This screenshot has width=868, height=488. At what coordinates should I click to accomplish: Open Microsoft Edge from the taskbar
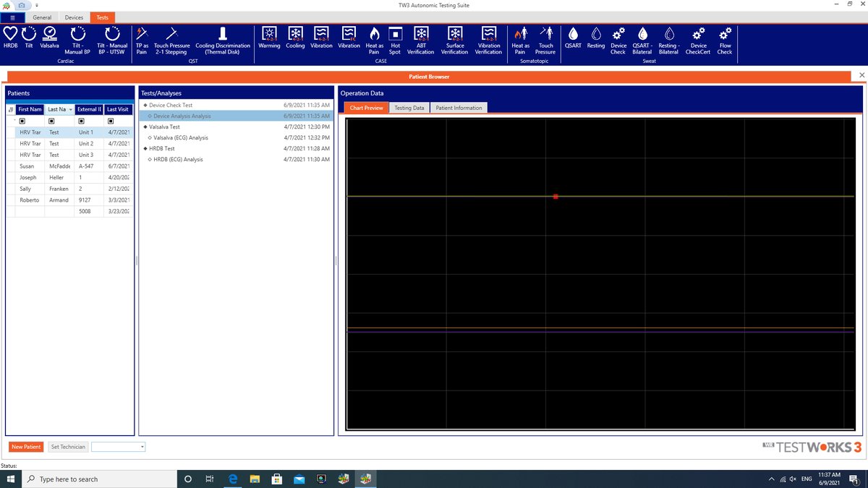pos(233,479)
